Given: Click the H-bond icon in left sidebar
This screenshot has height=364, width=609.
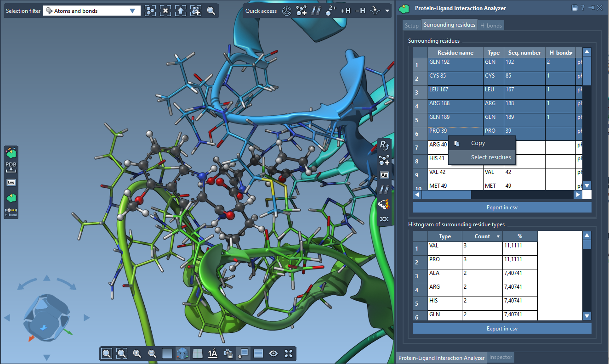Looking at the screenshot, I should pos(11,210).
